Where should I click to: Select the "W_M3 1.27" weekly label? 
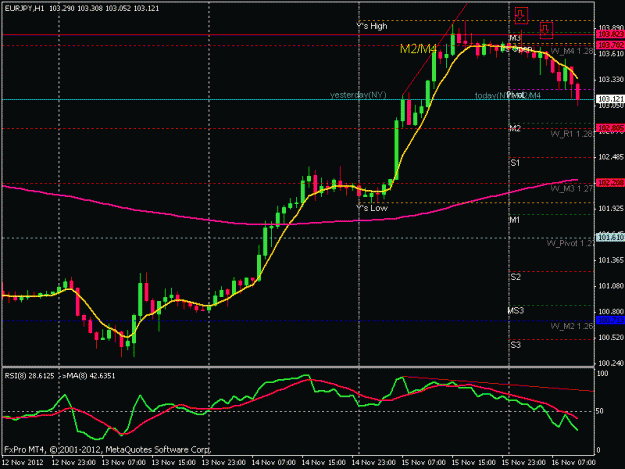(x=572, y=188)
